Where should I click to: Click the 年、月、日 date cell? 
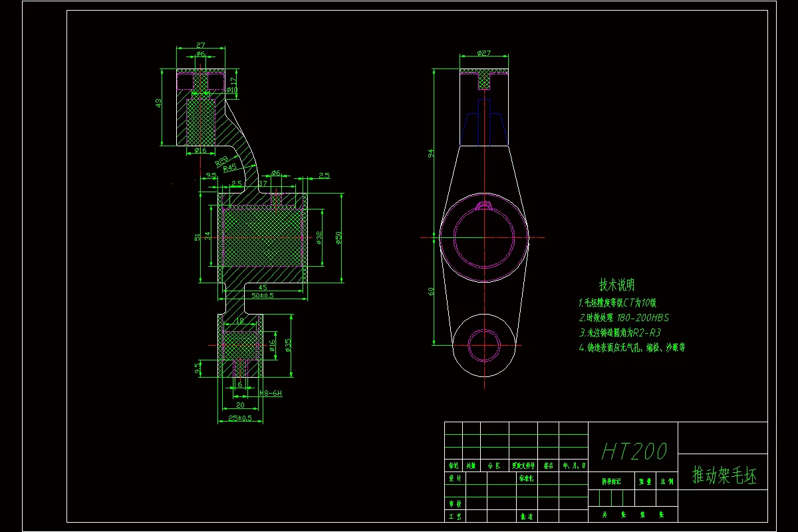[x=574, y=466]
